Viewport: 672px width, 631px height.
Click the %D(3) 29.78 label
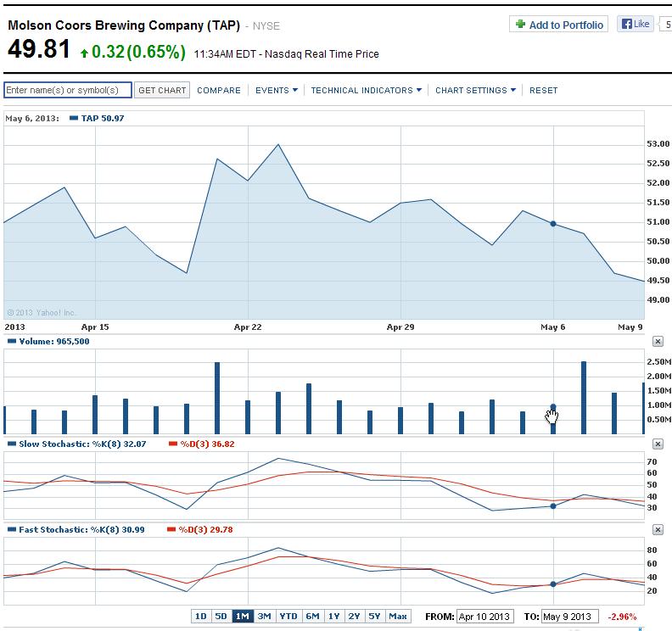tap(205, 529)
